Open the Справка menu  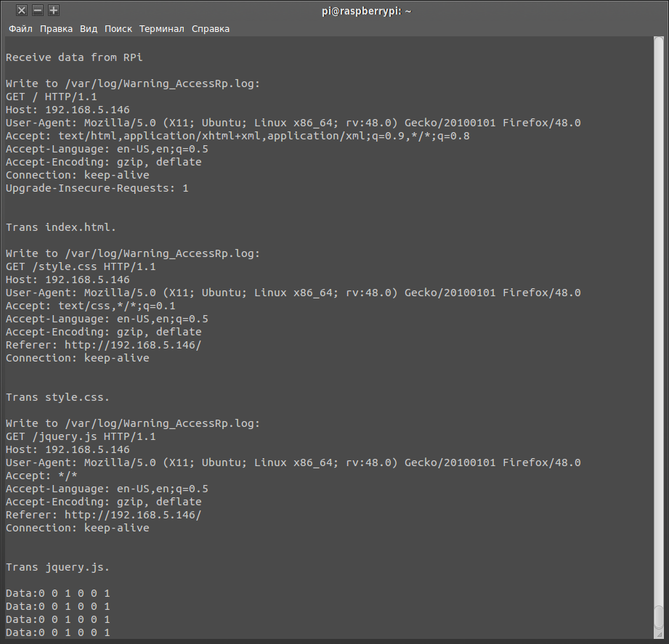pos(211,29)
